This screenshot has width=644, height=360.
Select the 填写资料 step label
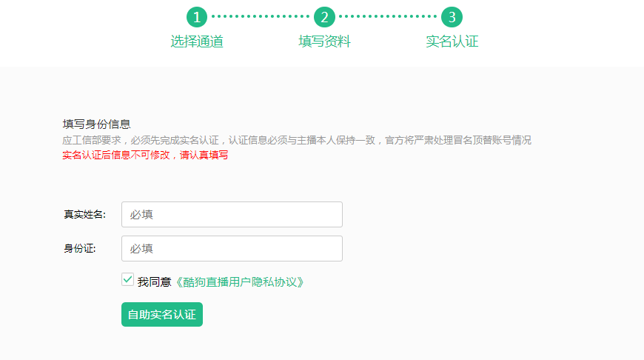[324, 41]
